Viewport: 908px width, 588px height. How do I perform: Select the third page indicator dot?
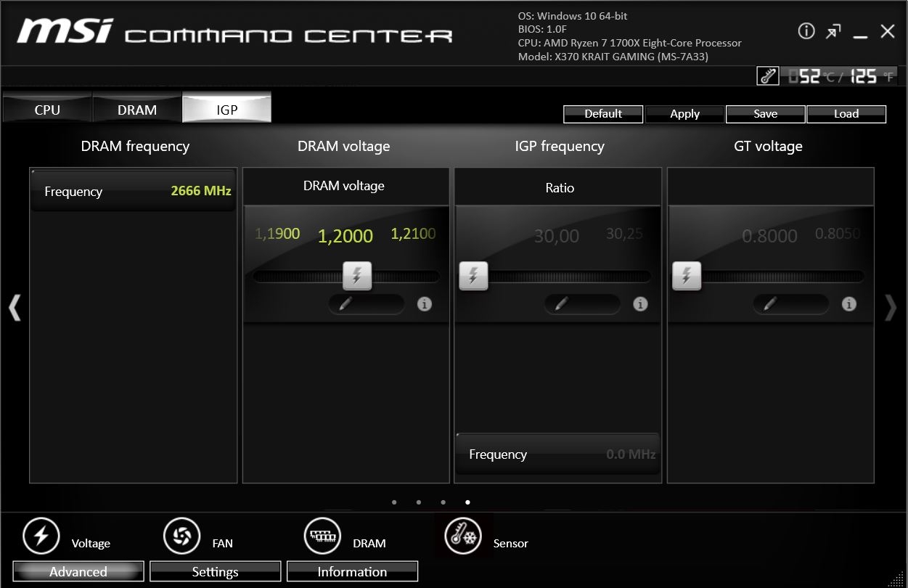tap(443, 502)
